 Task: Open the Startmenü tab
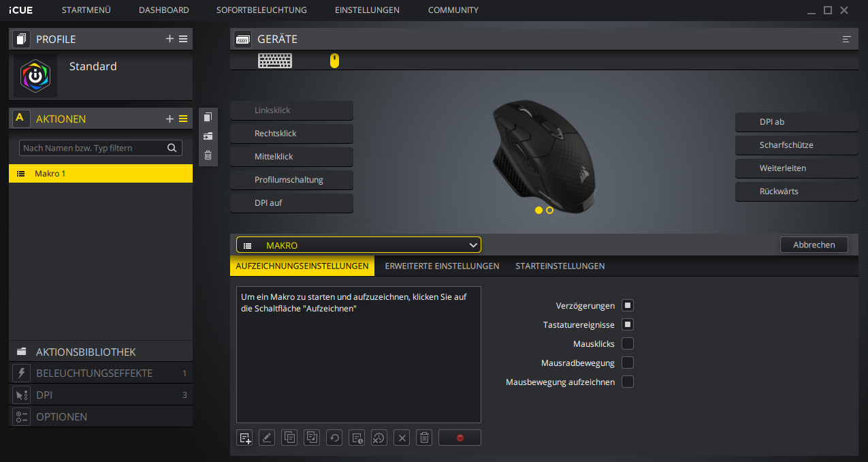pos(86,10)
